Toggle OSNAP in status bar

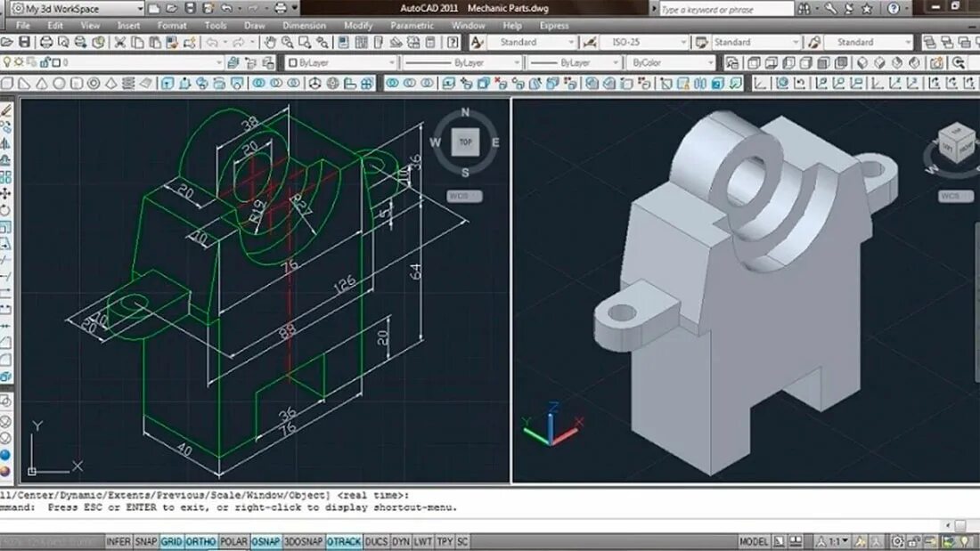click(x=265, y=541)
